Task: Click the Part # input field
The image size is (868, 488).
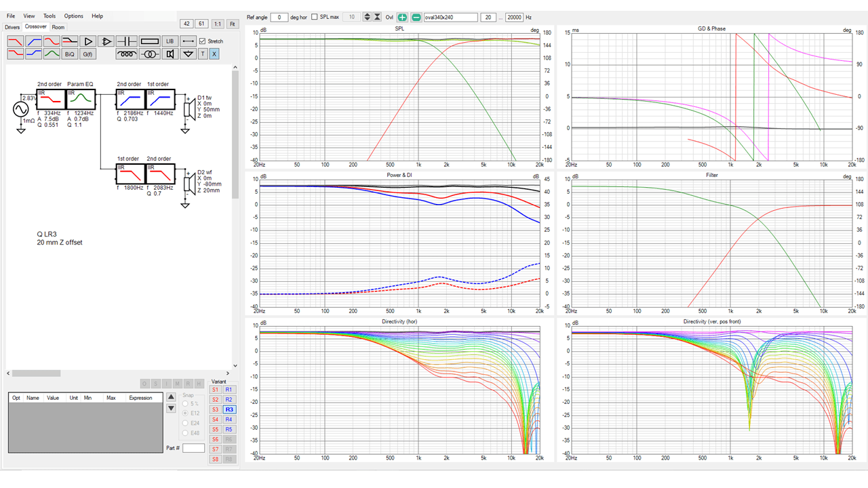Action: pos(193,448)
